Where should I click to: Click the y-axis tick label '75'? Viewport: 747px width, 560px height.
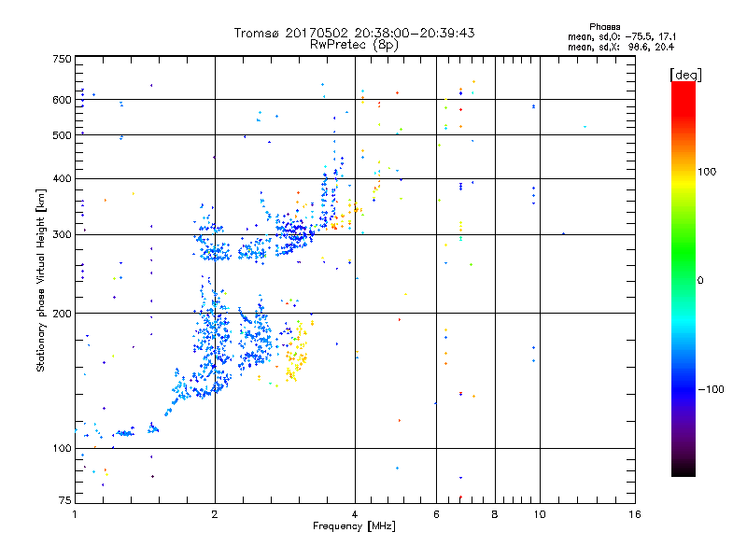point(65,500)
